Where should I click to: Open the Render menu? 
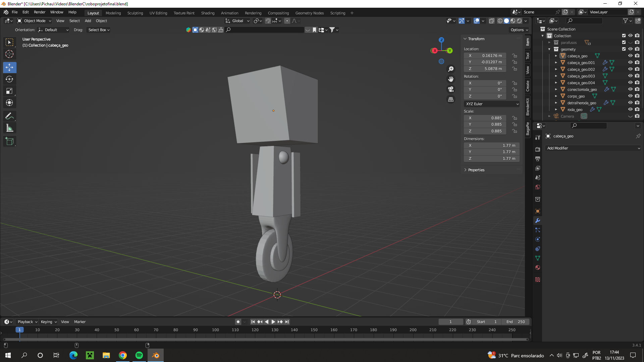[x=40, y=12]
